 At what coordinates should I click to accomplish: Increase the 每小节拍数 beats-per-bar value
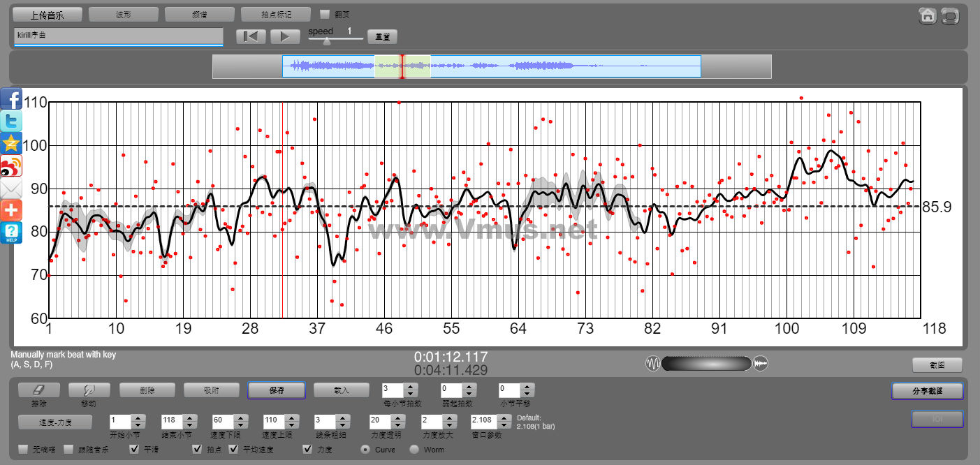tap(411, 386)
